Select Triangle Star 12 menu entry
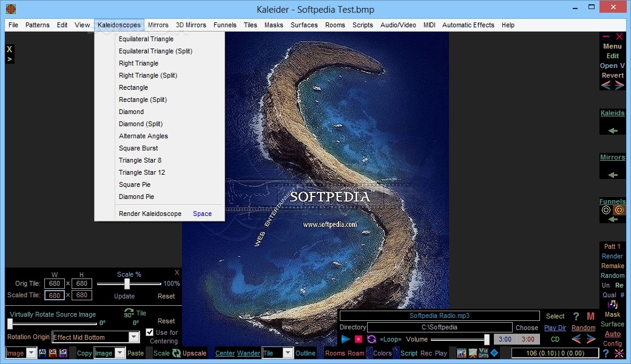The height and width of the screenshot is (364, 631). coord(141,172)
